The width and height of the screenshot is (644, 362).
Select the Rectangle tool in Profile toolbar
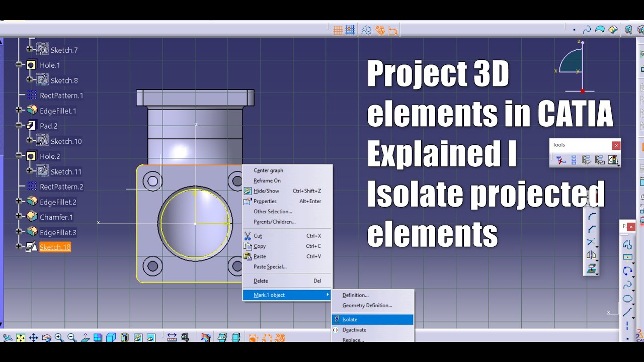pos(627,257)
